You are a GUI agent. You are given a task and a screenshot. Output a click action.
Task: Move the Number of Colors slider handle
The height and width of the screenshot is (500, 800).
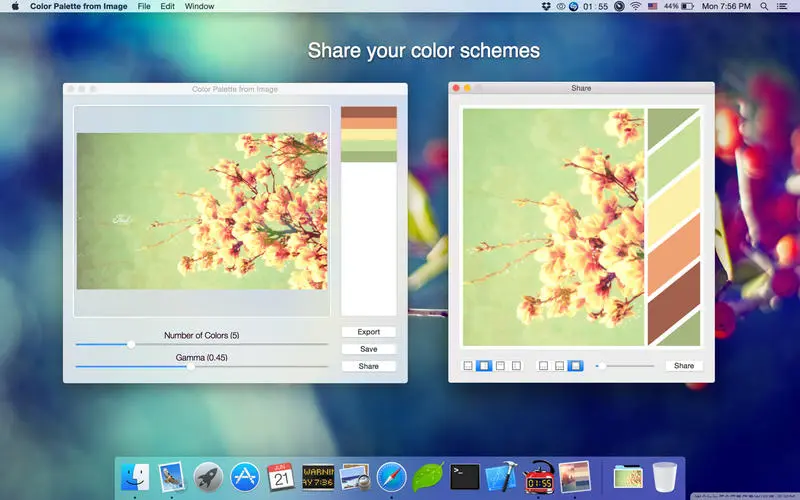click(131, 344)
